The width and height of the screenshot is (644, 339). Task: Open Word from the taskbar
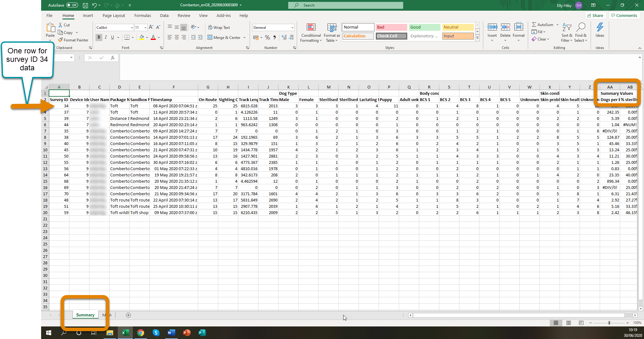coord(171,333)
